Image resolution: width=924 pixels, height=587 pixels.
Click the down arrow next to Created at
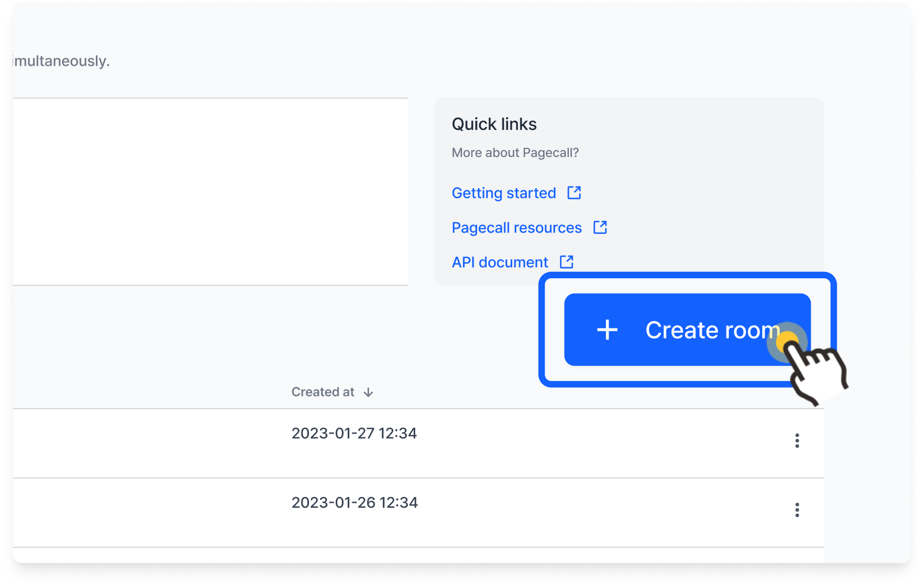pos(368,392)
